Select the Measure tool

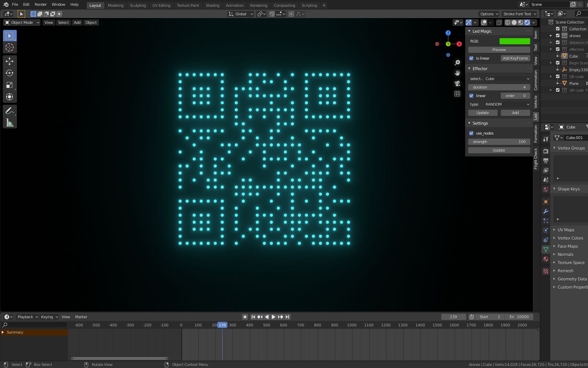pos(10,123)
